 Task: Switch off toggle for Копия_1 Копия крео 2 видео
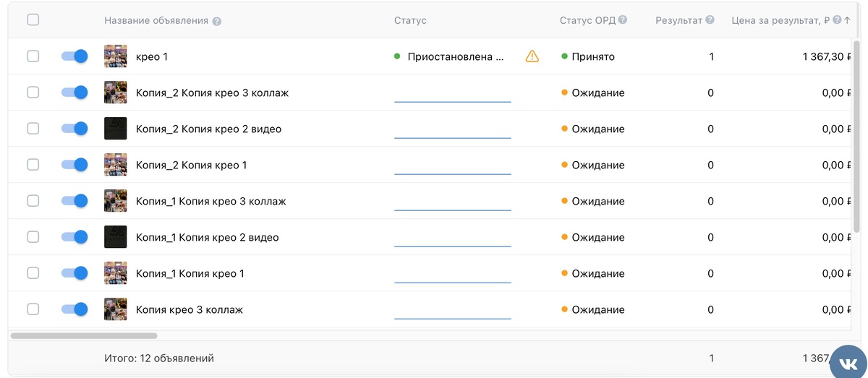click(75, 237)
